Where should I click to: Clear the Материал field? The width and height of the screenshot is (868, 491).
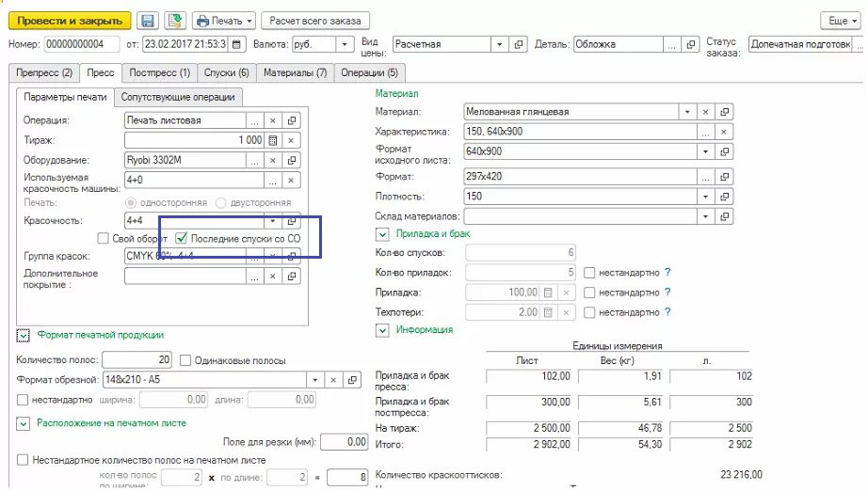click(x=705, y=112)
